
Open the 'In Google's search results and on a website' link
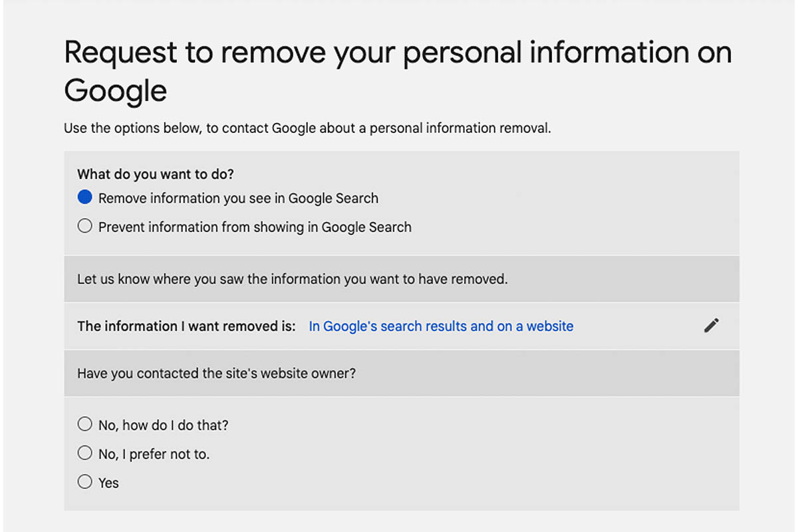coord(441,327)
